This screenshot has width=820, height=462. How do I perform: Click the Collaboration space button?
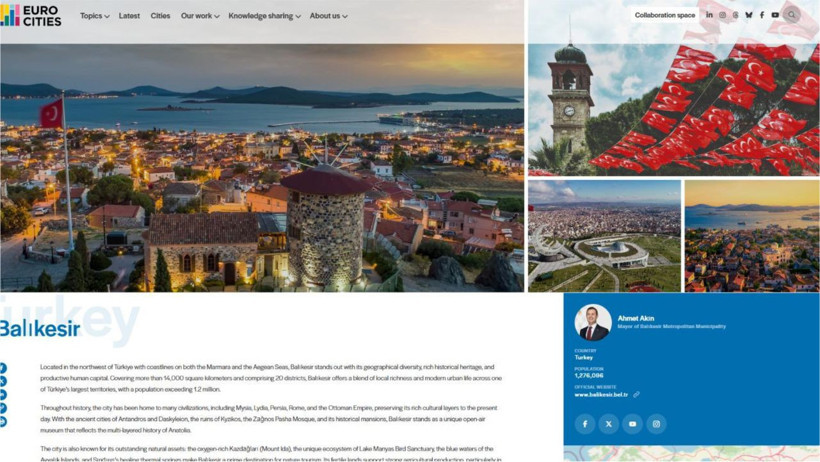click(x=664, y=15)
